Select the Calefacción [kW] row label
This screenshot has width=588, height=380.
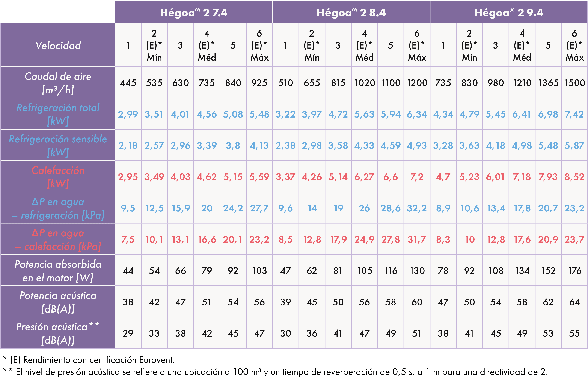pos(58,177)
